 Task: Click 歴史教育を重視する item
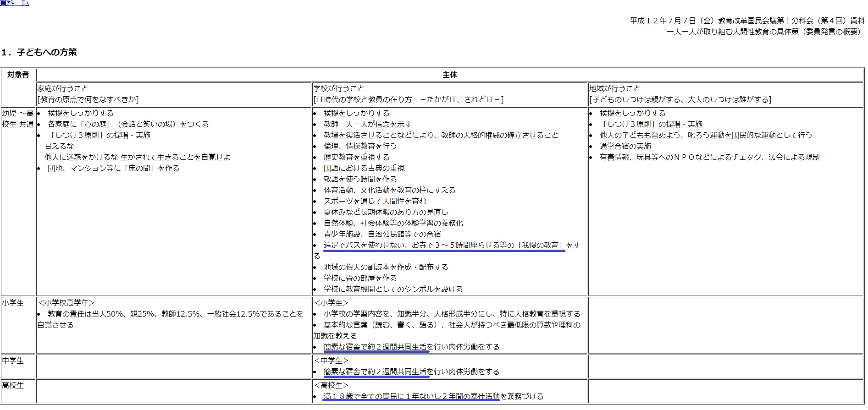click(x=356, y=157)
